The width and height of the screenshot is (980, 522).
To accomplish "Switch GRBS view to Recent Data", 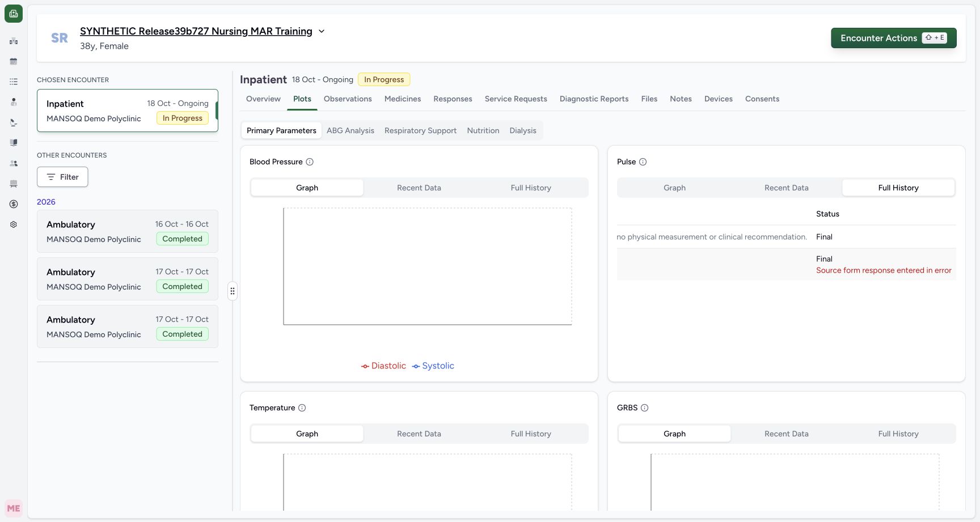I will click(x=787, y=434).
